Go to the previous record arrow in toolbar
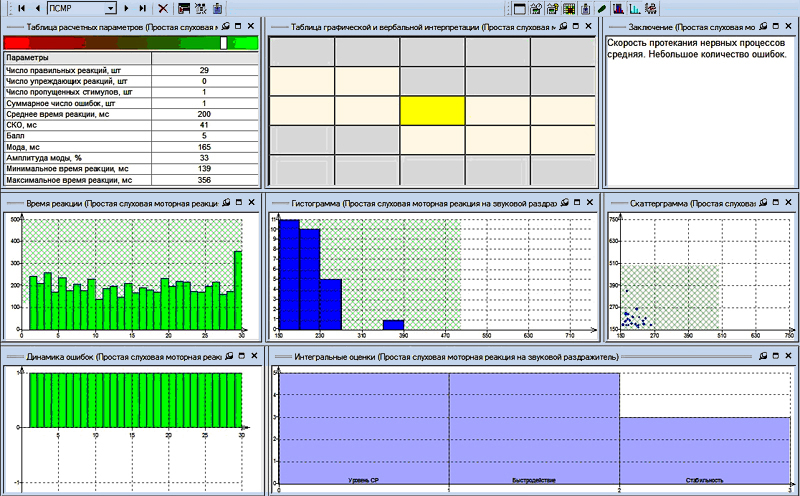800x496 pixels. click(x=37, y=8)
